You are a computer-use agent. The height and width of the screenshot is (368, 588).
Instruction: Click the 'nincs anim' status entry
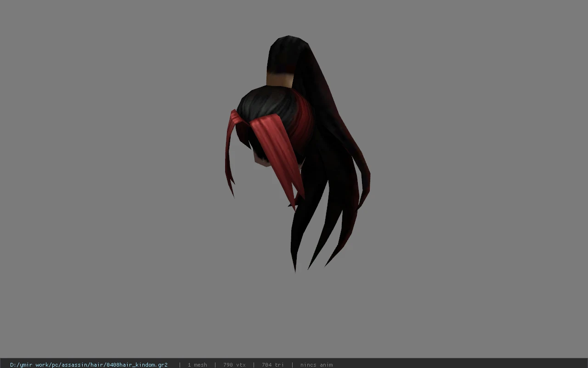[317, 365]
